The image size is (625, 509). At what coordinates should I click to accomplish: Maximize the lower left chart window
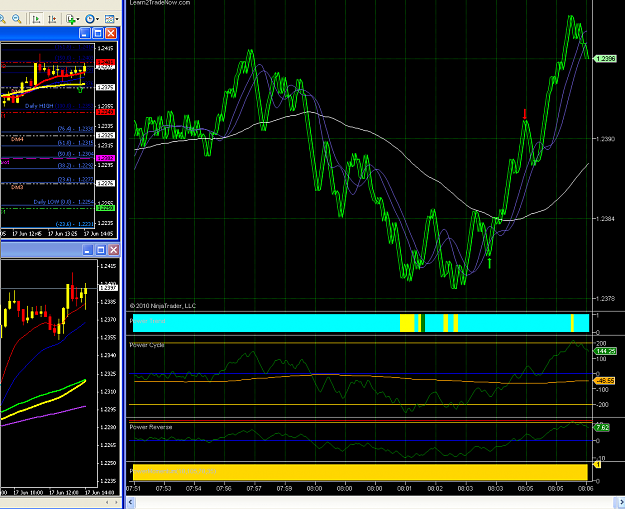(100, 250)
